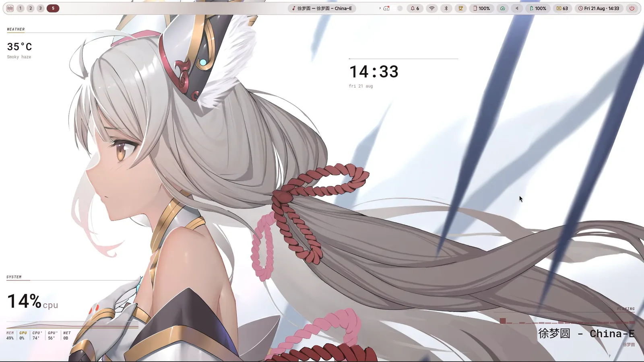Open the Bluetooth indicator
Viewport: 644px width, 362px height.
tap(446, 8)
